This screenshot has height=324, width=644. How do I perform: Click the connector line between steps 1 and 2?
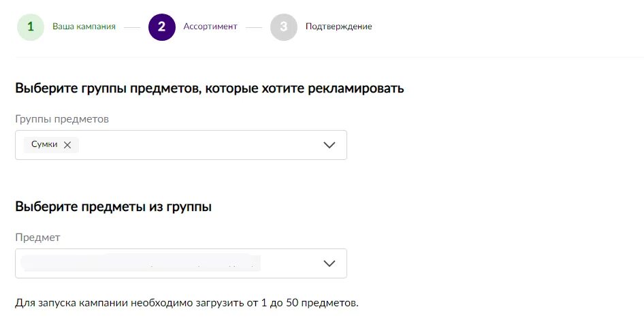[x=131, y=28]
